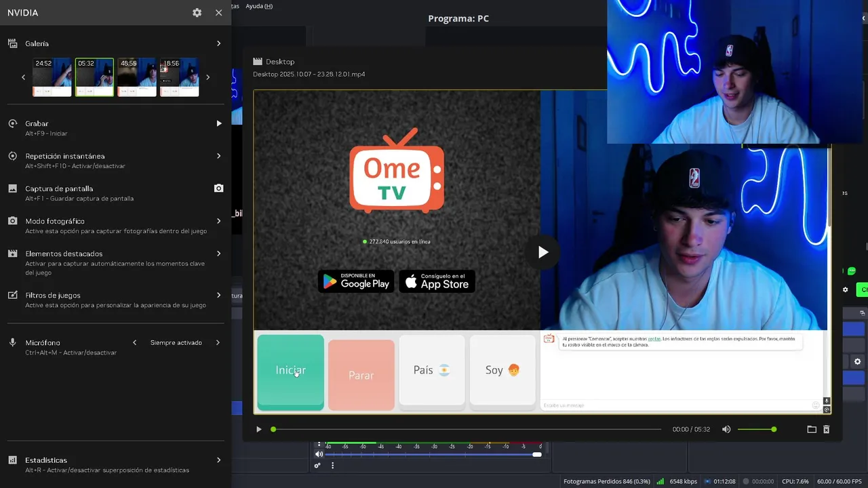The height and width of the screenshot is (488, 868).
Task: Click the clip playback progress bar
Action: [467, 429]
